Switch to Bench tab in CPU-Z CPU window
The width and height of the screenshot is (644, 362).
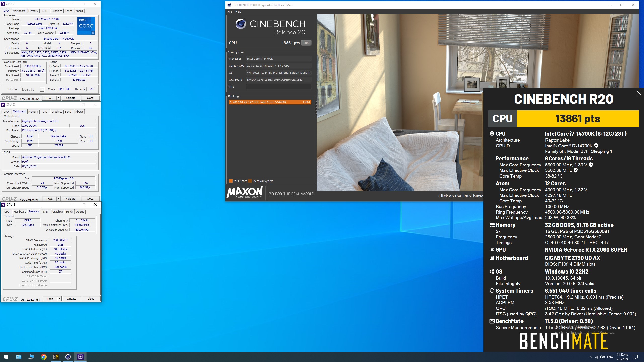[69, 11]
